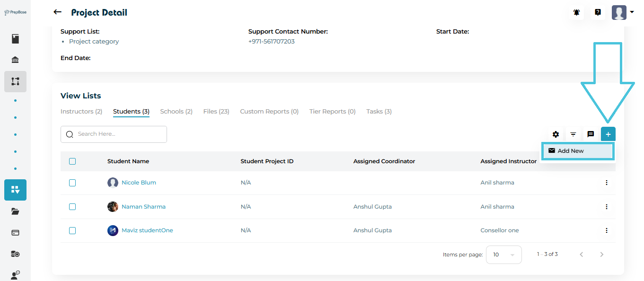Click the help question mark icon
The image size is (644, 281).
(598, 13)
